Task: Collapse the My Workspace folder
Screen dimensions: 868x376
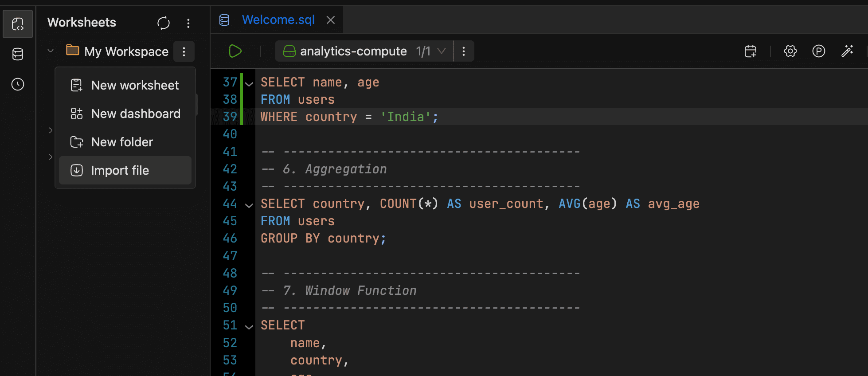Action: point(51,51)
